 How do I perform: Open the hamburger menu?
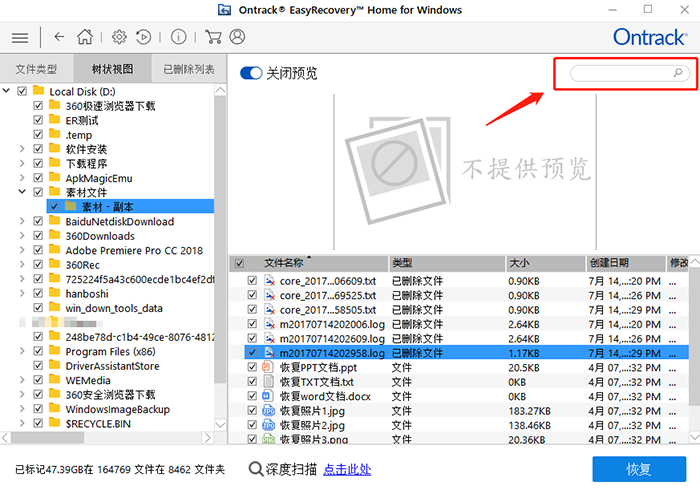point(20,37)
